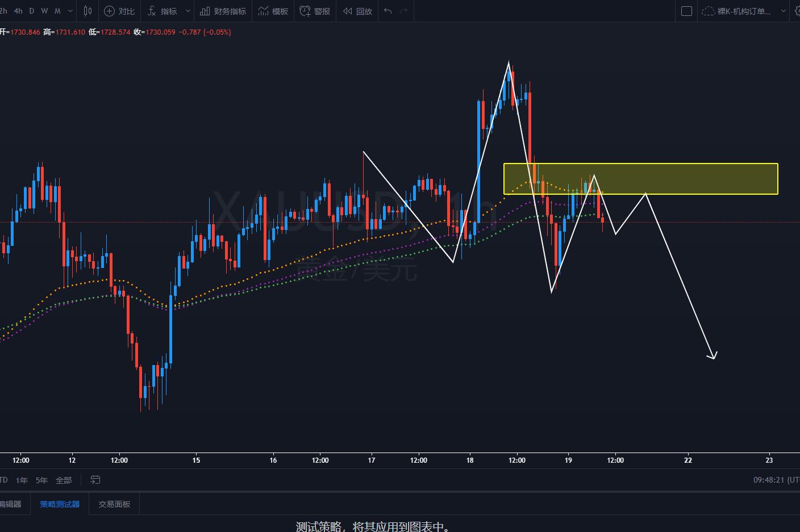Open the candlestick chart style selector
The width and height of the screenshot is (800, 532).
88,11
